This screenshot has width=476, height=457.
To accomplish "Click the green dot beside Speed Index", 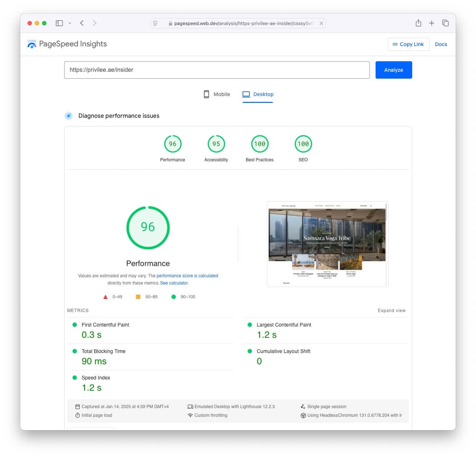I will (75, 378).
